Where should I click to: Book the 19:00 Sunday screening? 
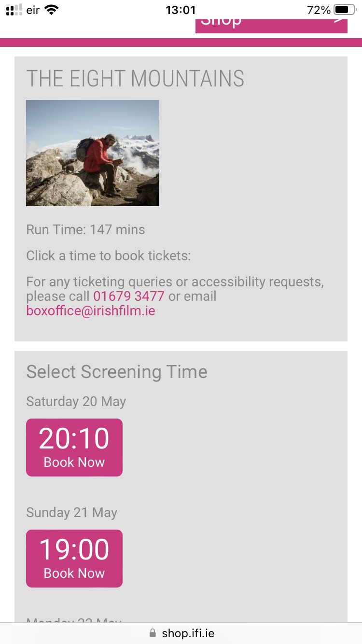(x=74, y=559)
